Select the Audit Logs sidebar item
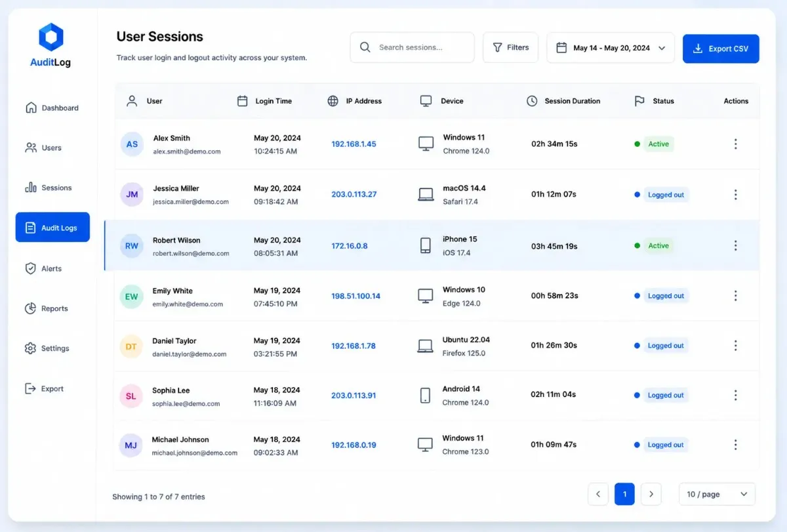 (x=52, y=228)
